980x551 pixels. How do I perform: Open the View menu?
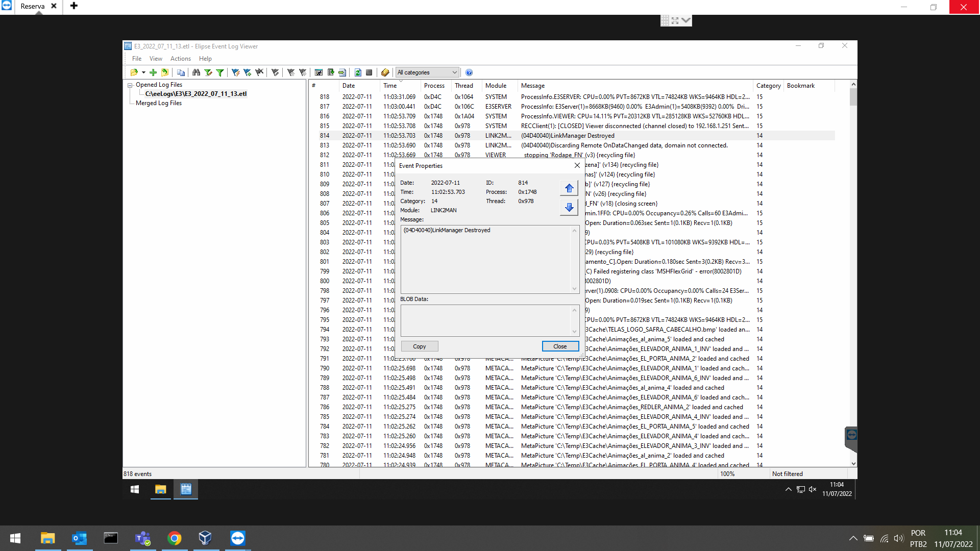click(156, 59)
